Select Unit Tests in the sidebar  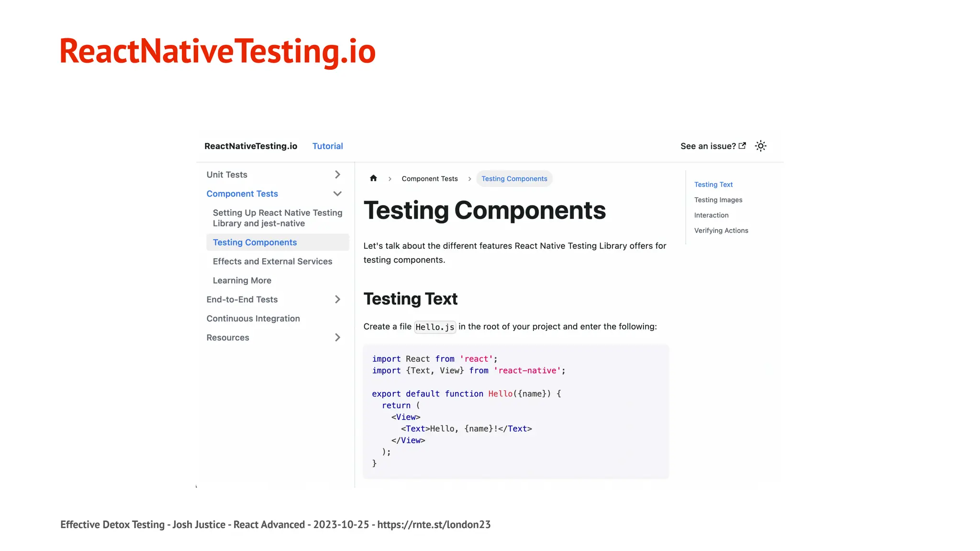coord(227,175)
